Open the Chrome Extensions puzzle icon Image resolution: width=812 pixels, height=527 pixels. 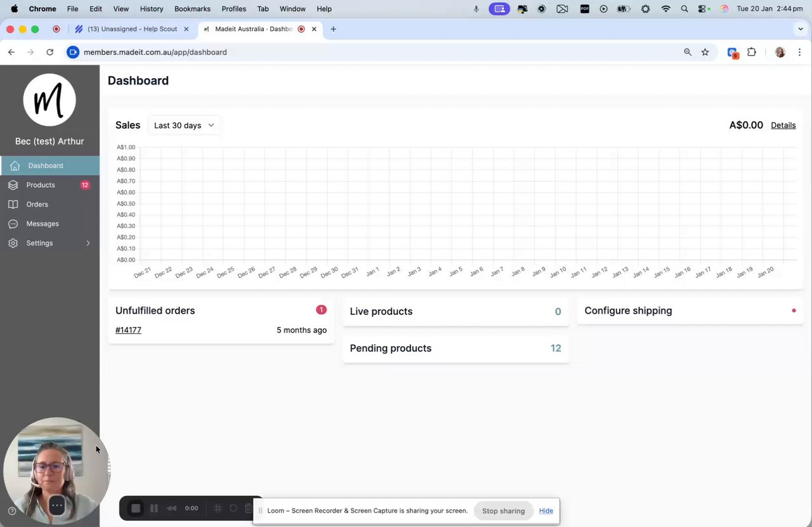coord(752,52)
